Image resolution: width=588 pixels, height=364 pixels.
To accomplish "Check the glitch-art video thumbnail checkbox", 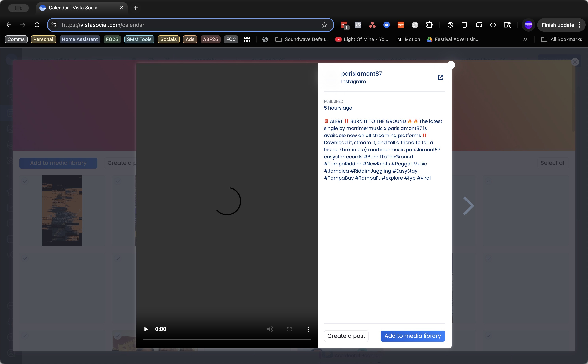I will 25,181.
